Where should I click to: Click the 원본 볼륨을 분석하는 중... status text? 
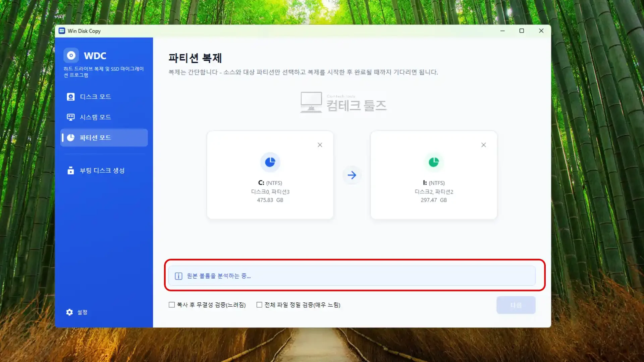click(219, 276)
